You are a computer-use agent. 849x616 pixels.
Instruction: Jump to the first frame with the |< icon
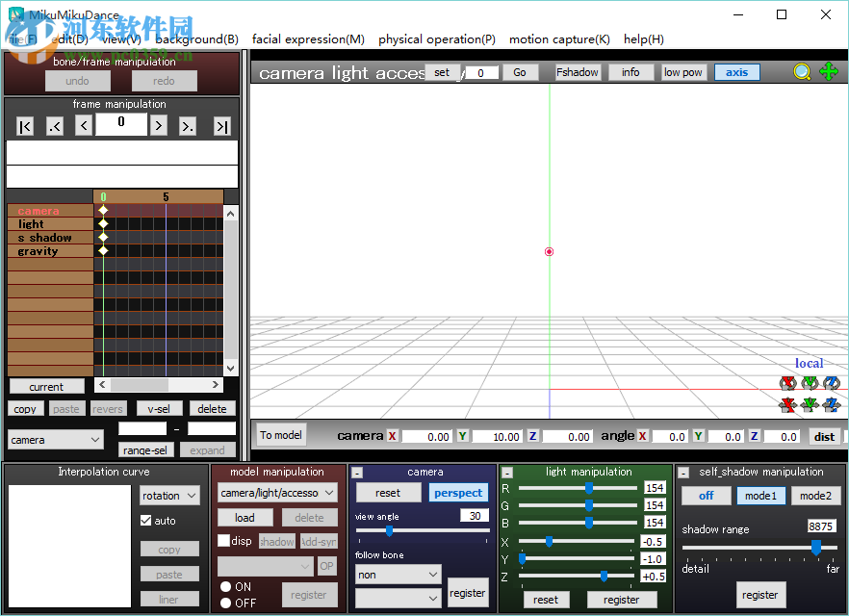point(24,125)
